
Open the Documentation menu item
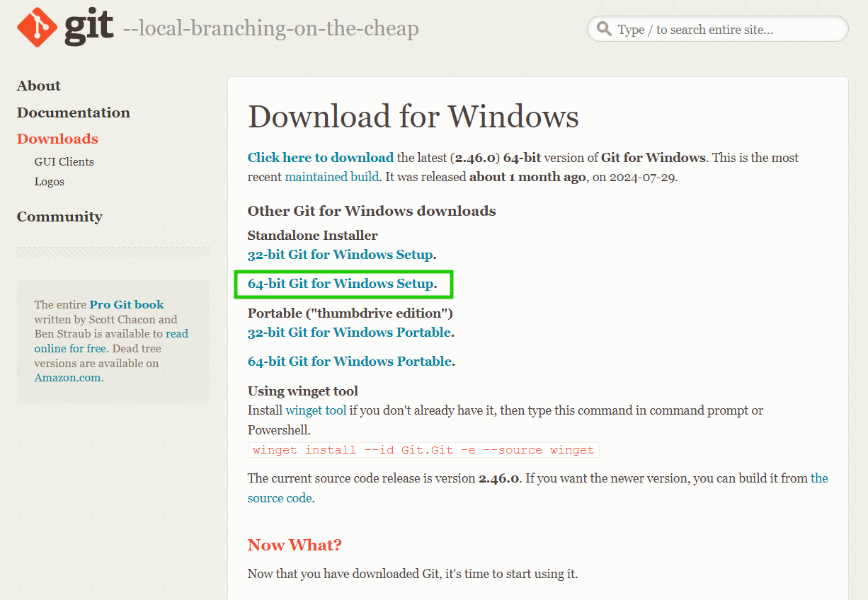click(x=74, y=112)
